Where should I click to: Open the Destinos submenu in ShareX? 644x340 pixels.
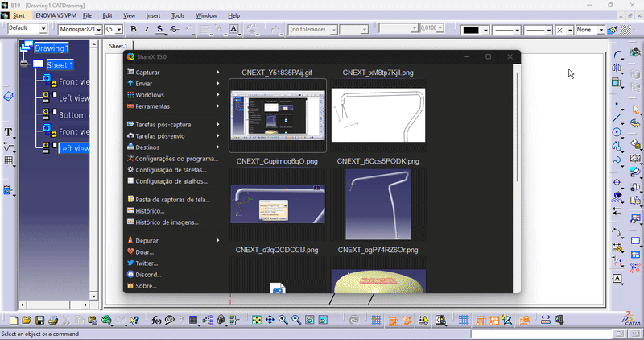(173, 147)
